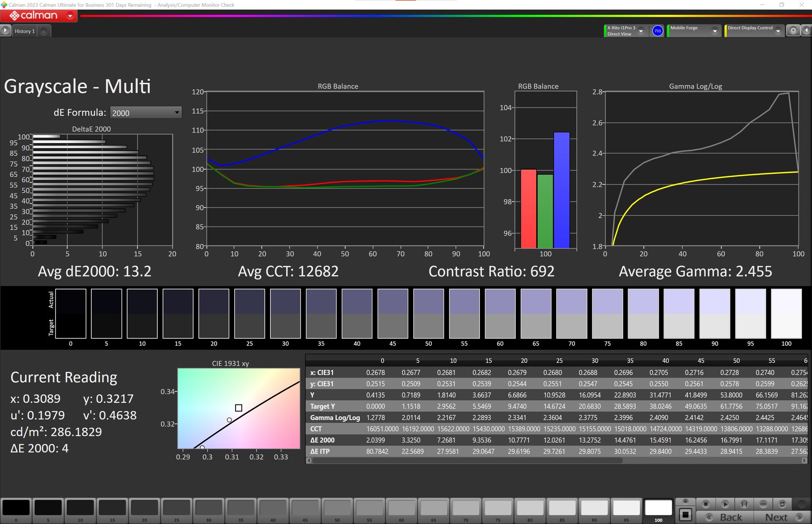Viewport: 812px width, 524px height.
Task: Expand the Direct Display Control dropdown
Action: coord(778,31)
